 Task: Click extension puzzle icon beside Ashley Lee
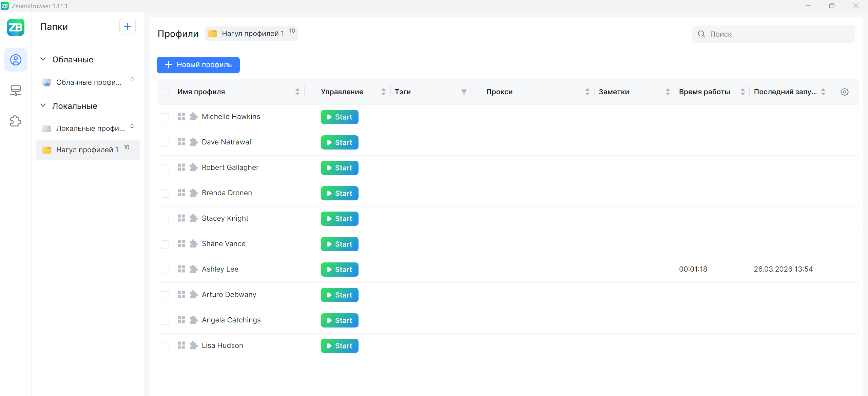coord(193,269)
